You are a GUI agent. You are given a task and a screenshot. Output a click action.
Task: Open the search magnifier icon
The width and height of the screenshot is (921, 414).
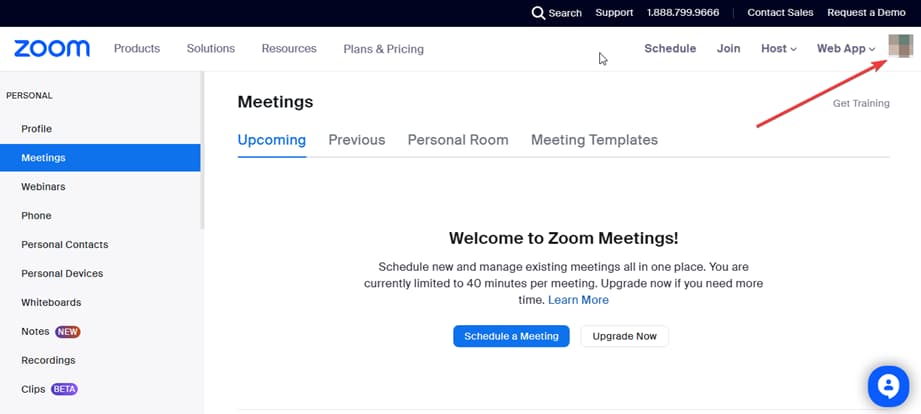click(x=538, y=13)
